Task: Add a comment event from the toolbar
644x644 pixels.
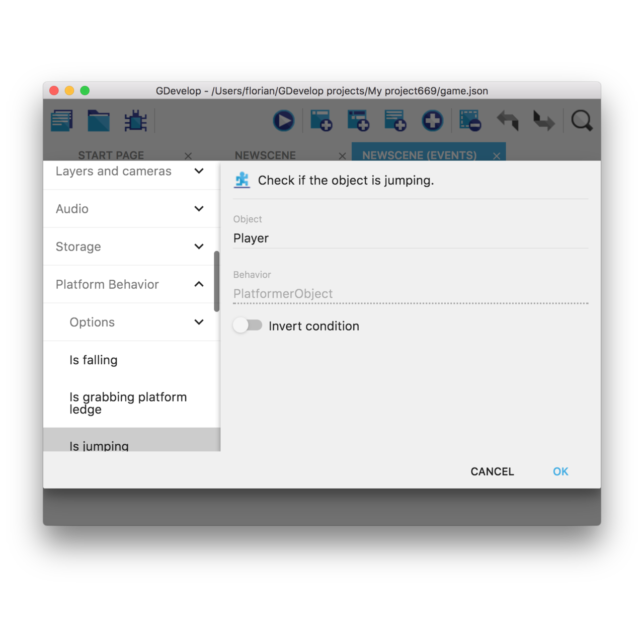Action: point(395,121)
